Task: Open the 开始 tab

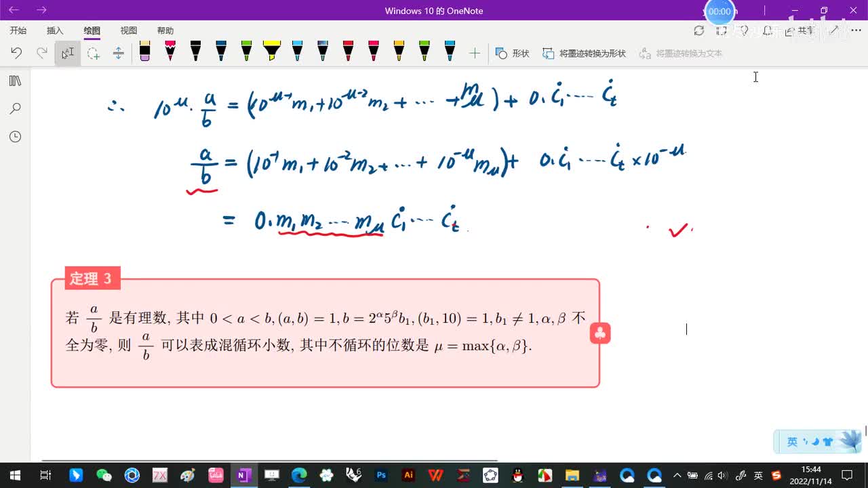Action: coord(18,30)
